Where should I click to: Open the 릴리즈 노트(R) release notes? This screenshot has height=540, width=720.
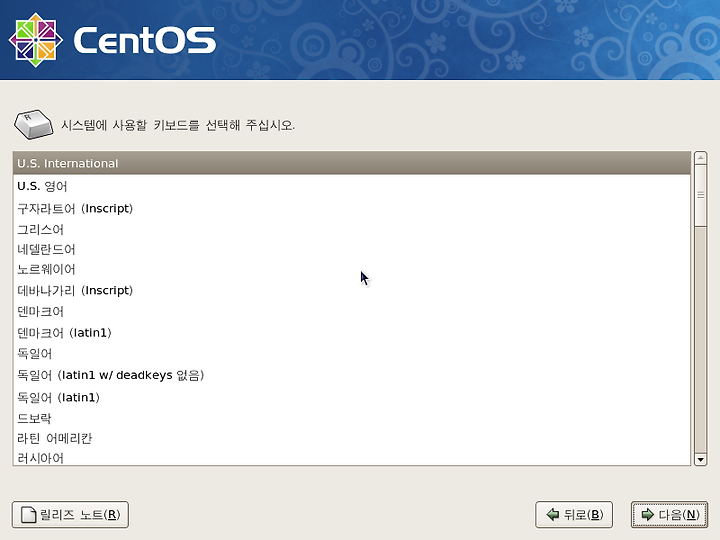[70, 514]
